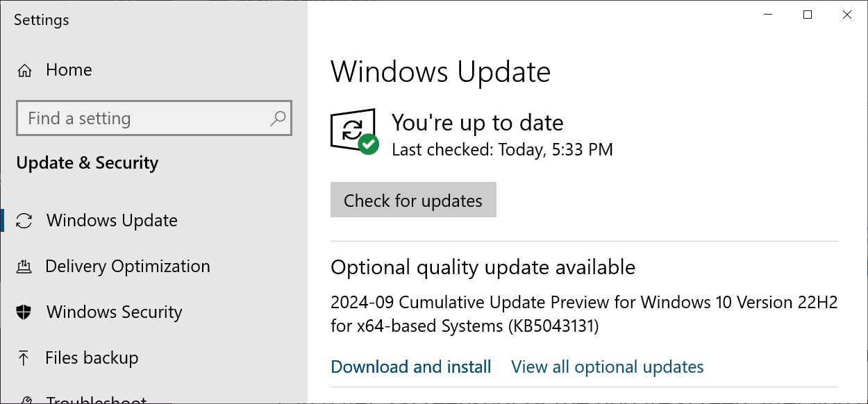Click the Update & Security heading
The height and width of the screenshot is (404, 868).
pos(85,162)
